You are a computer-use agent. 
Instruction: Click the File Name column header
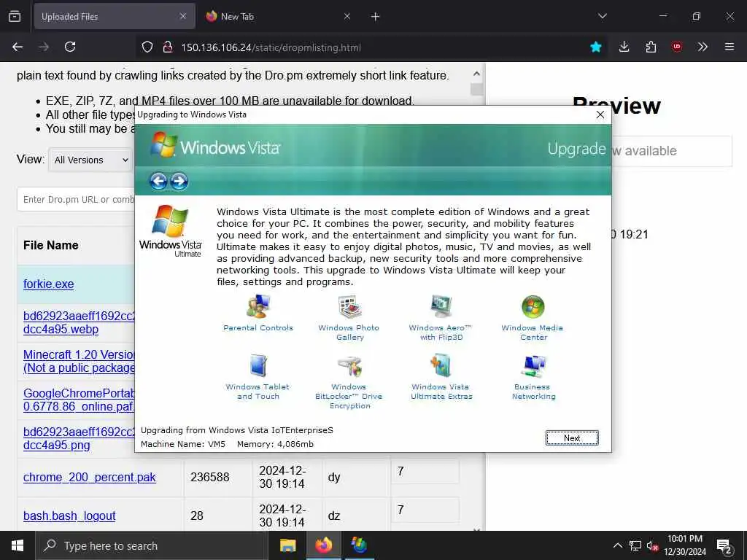coord(51,245)
